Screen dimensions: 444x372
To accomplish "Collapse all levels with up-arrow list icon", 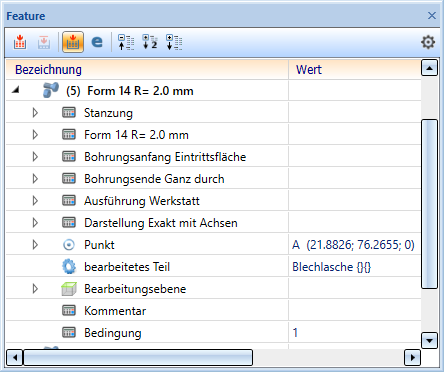I will (x=126, y=42).
